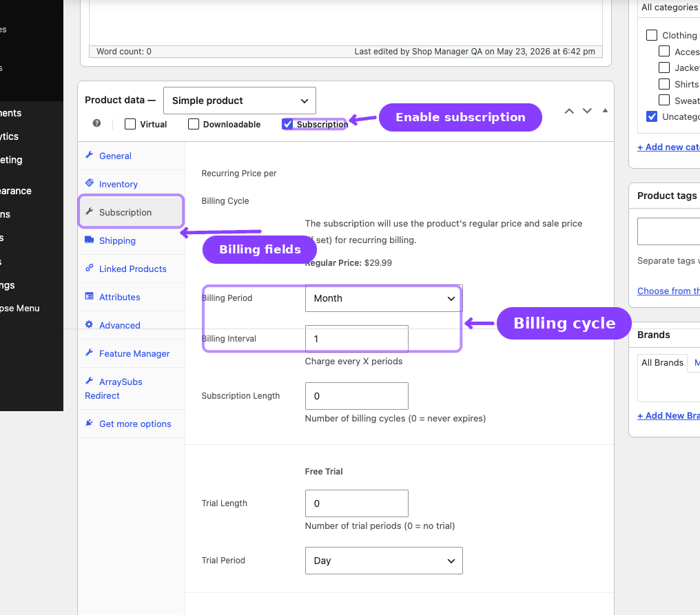This screenshot has height=615, width=700.
Task: Open the General product data tab
Action: (131, 156)
